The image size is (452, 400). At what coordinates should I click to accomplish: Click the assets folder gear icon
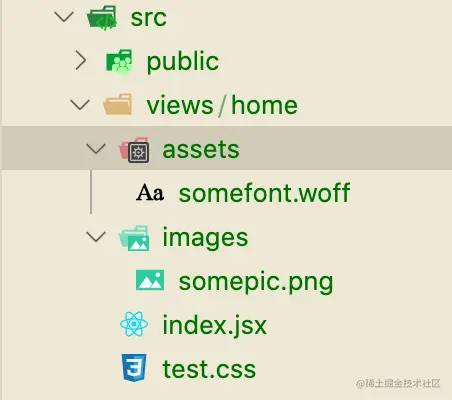click(134, 149)
